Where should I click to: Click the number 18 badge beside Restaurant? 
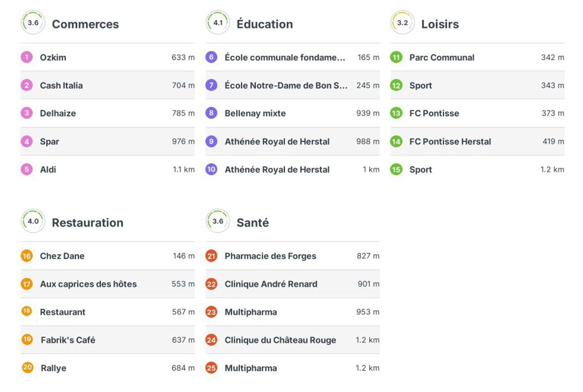point(27,311)
